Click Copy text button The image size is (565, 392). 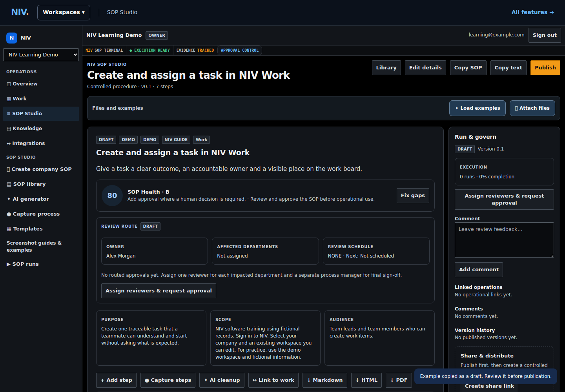pos(508,68)
